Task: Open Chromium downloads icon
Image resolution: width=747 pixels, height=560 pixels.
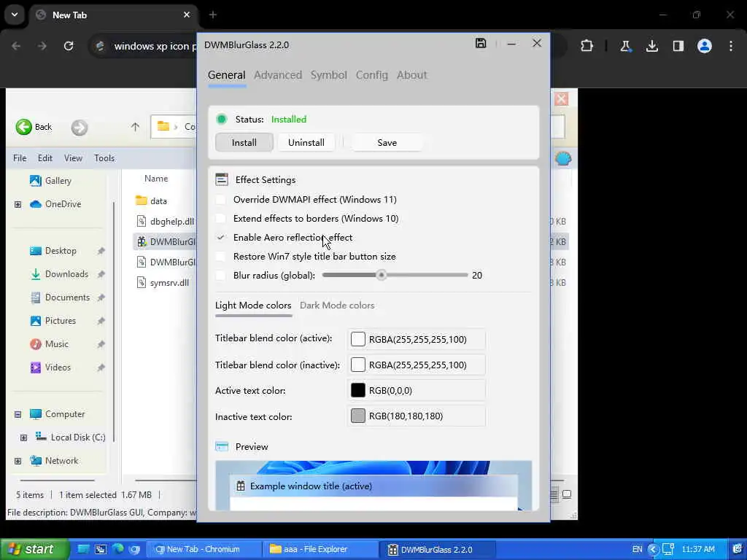Action: click(651, 46)
